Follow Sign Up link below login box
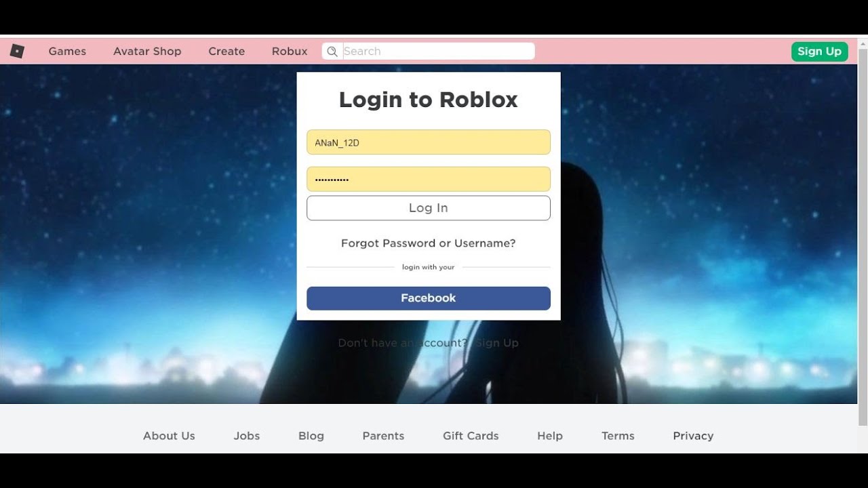The height and width of the screenshot is (488, 868). [x=497, y=343]
